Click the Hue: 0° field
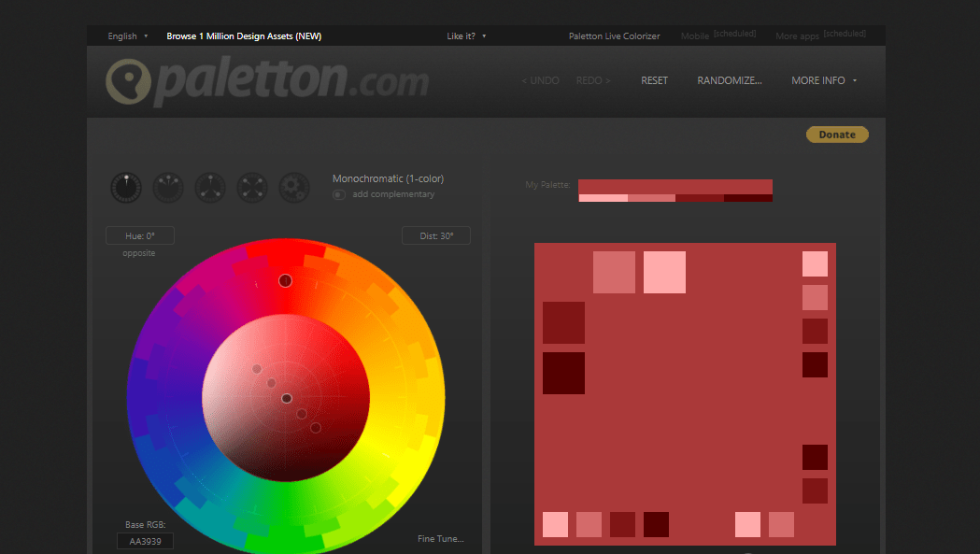Viewport: 980px width, 554px height. tap(140, 235)
